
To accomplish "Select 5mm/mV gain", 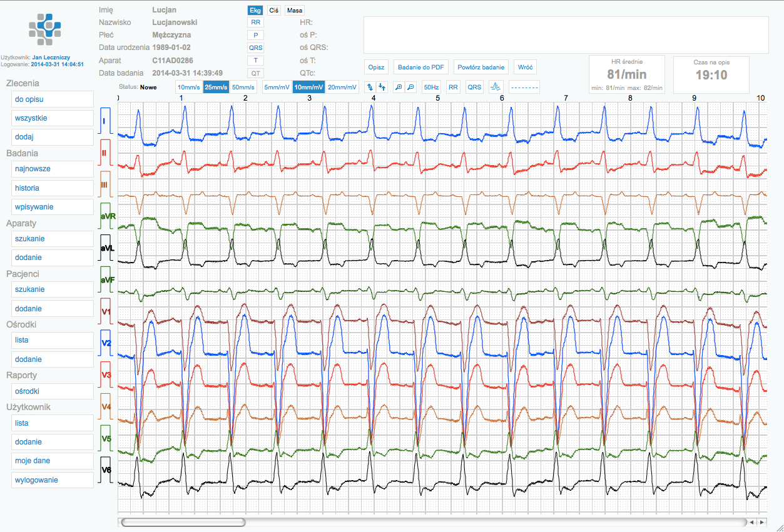I will (x=277, y=88).
